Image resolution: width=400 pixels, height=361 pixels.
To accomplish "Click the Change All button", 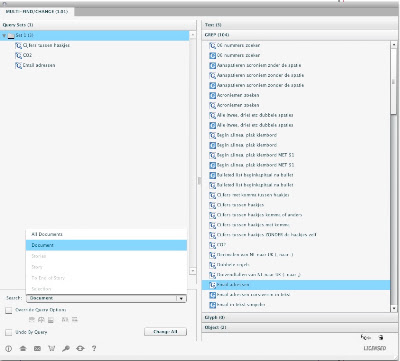I will [165, 332].
